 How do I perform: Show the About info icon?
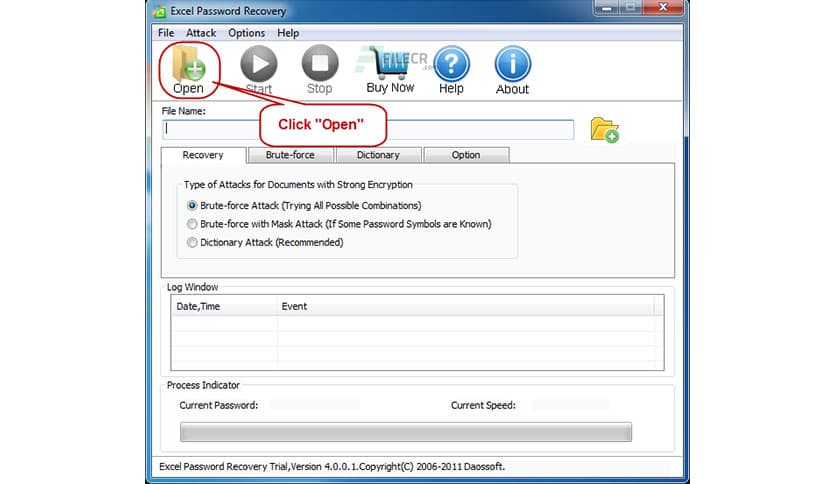coord(512,70)
